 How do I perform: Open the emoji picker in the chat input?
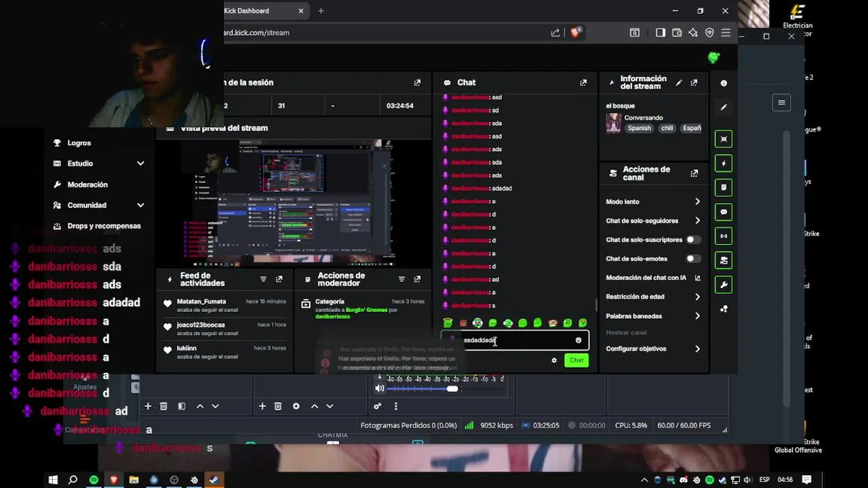coord(578,340)
